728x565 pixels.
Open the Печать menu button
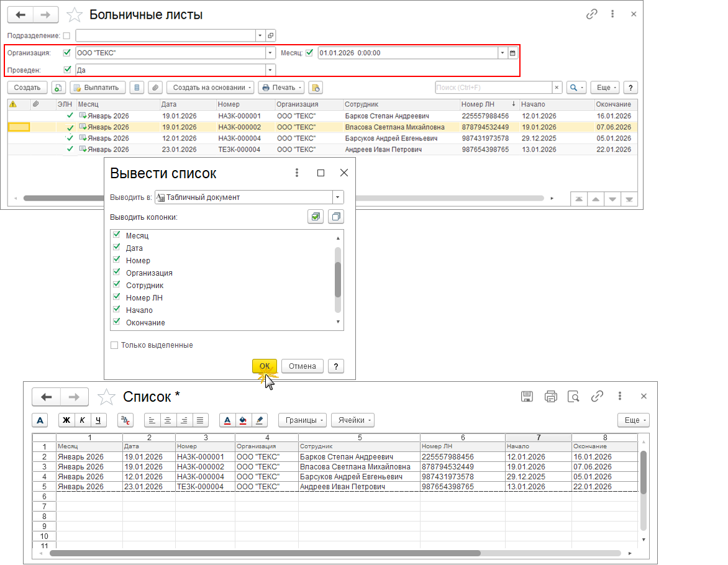tap(281, 88)
